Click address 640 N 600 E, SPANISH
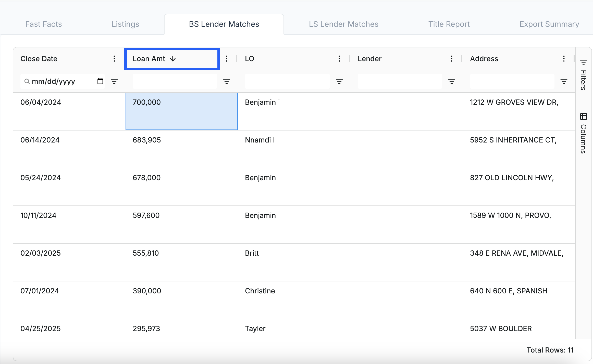The height and width of the screenshot is (364, 593). (509, 291)
